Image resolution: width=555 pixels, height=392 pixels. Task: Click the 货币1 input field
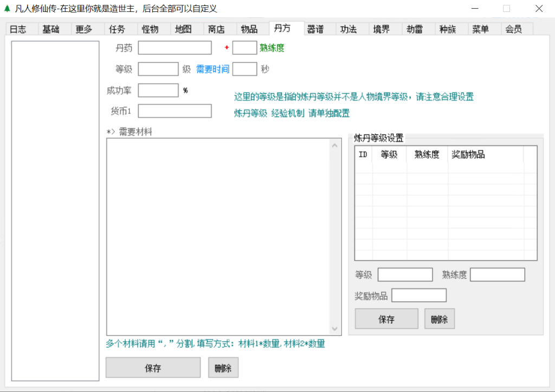[175, 111]
